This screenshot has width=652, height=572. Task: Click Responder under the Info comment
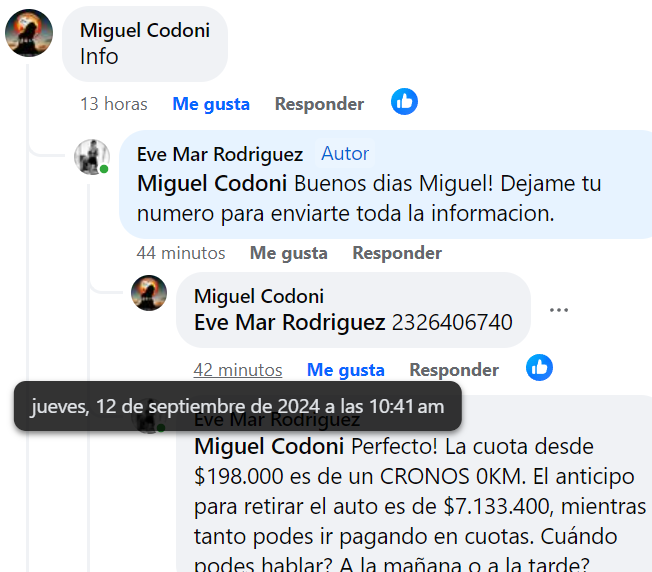click(319, 104)
